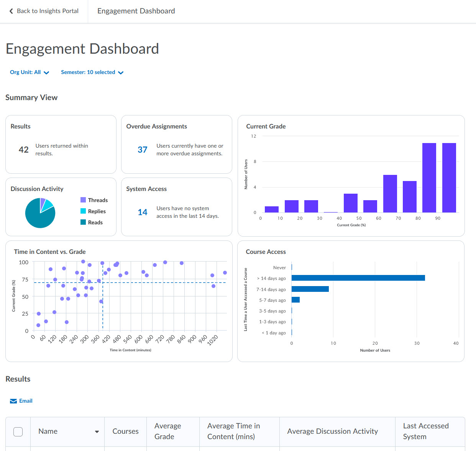Viewport: 476px width, 451px height.
Task: Click the Time in Content vs. Grade title
Action: [x=50, y=252]
